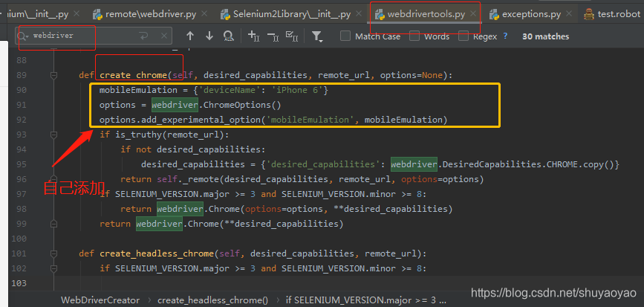Add selection for next occurrence icon
Image resolution: width=644 pixels, height=307 pixels.
tap(253, 36)
